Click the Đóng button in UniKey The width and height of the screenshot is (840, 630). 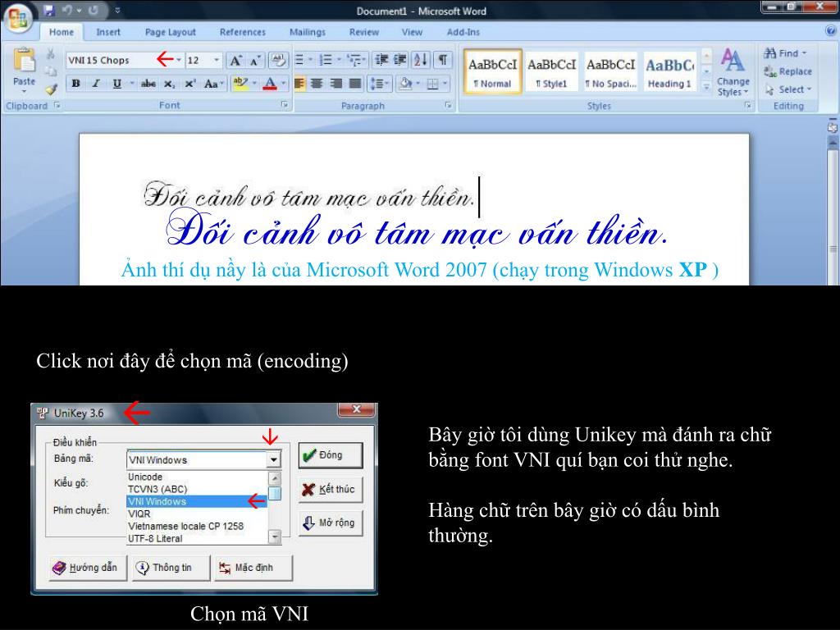click(x=331, y=455)
